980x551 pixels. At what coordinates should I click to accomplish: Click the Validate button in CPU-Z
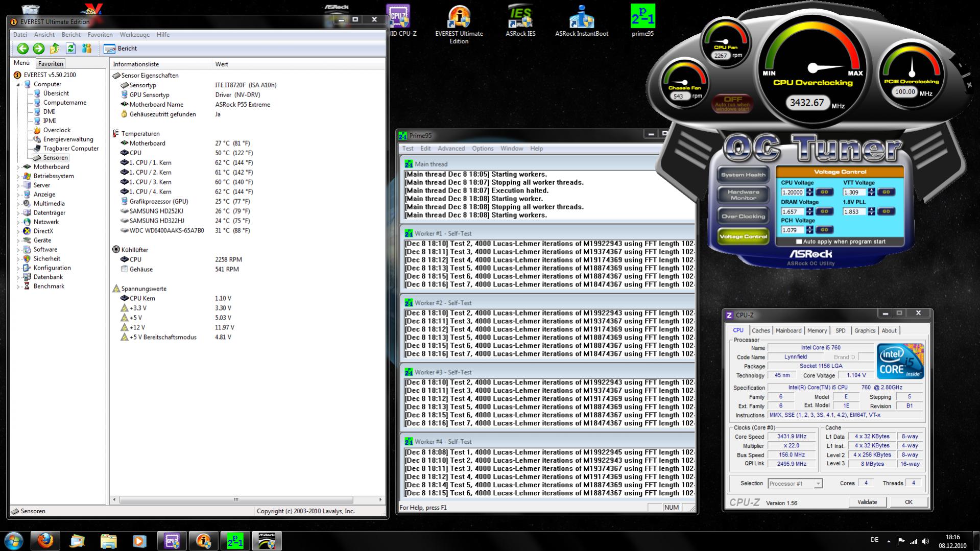tap(867, 502)
